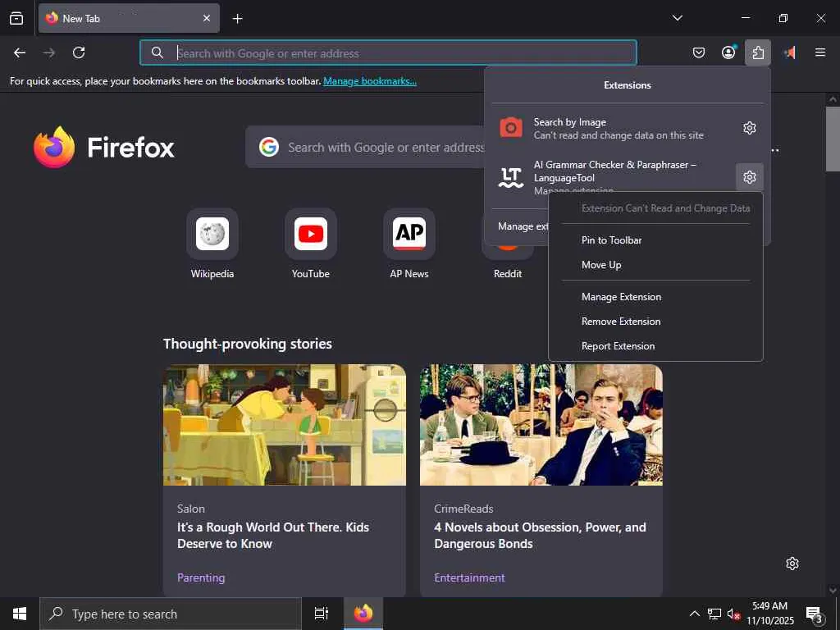840x630 pixels.
Task: Open article It's a Rough World Out There
Action: point(272,536)
